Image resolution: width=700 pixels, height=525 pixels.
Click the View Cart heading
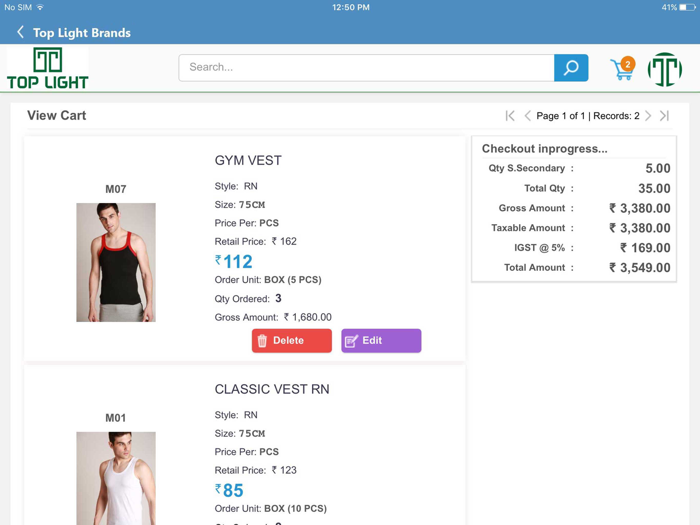click(57, 115)
